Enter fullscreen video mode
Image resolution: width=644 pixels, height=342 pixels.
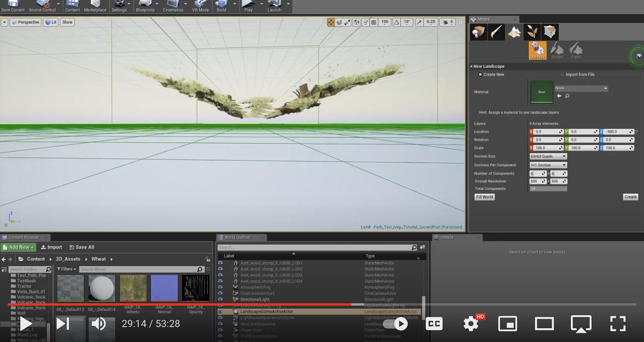(x=618, y=324)
